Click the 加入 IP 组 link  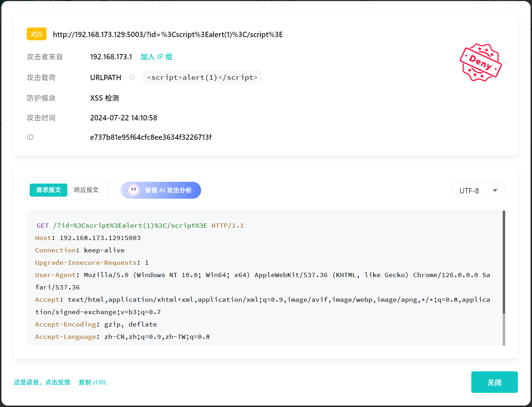[x=156, y=57]
